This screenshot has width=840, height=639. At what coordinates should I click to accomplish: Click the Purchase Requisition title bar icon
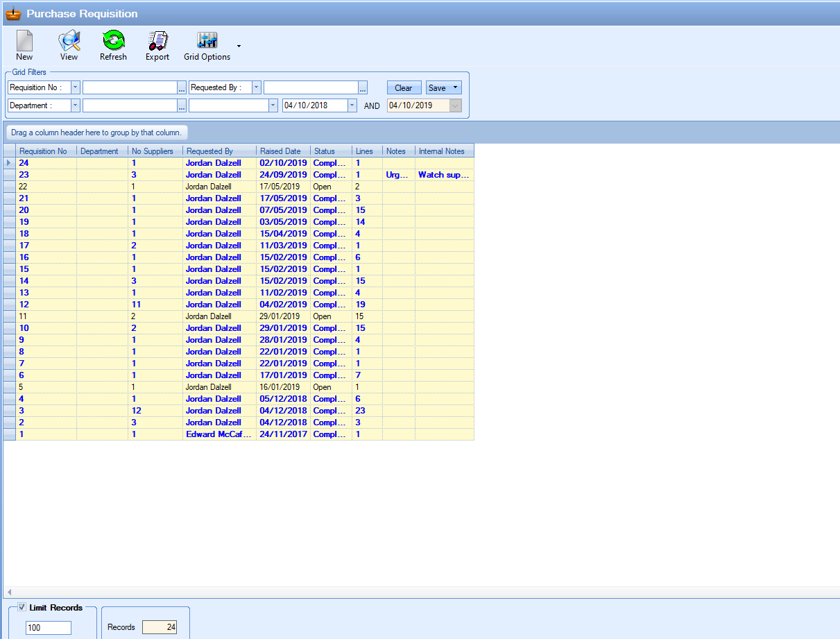pos(12,13)
